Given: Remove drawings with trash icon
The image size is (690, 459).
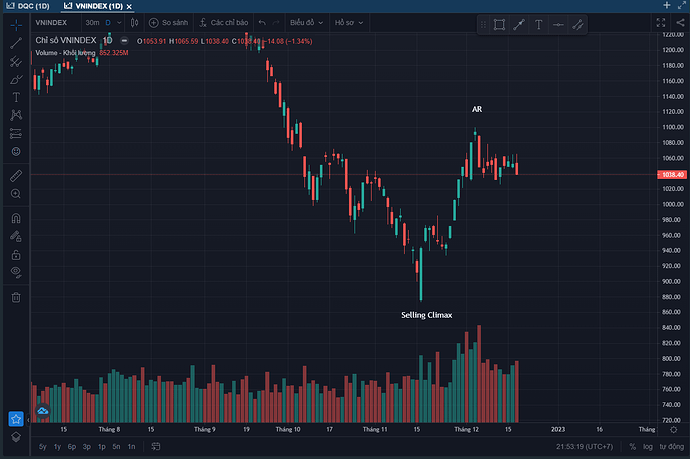Looking at the screenshot, I should [x=16, y=297].
